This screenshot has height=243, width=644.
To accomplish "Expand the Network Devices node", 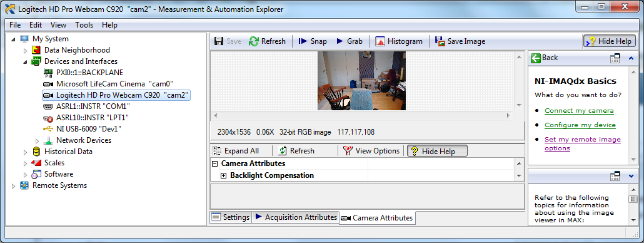I will point(37,141).
